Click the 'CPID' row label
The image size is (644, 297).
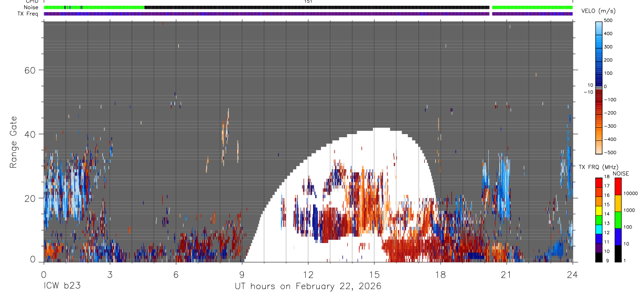click(x=32, y=2)
